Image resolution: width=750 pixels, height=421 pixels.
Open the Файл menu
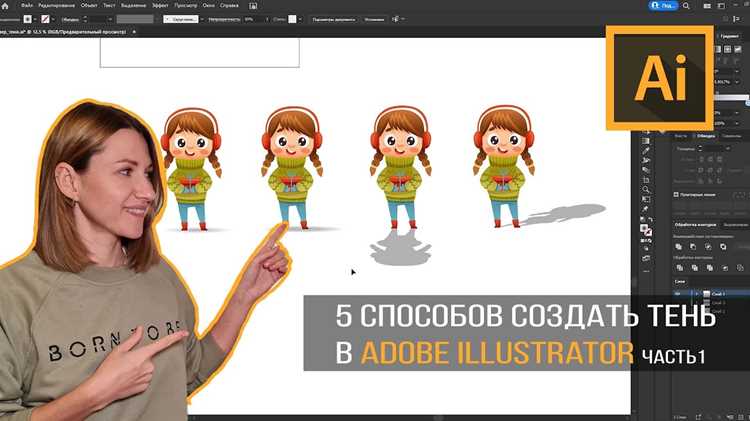click(x=27, y=6)
